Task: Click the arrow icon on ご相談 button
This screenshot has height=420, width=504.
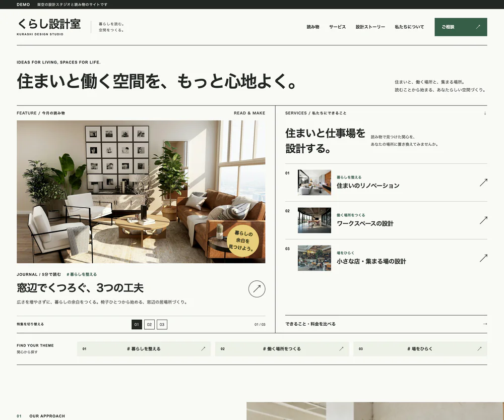Action: (478, 27)
